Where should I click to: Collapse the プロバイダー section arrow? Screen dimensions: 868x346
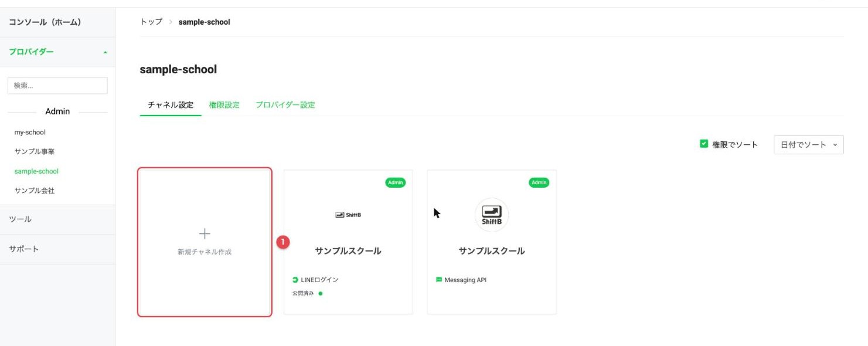[105, 53]
